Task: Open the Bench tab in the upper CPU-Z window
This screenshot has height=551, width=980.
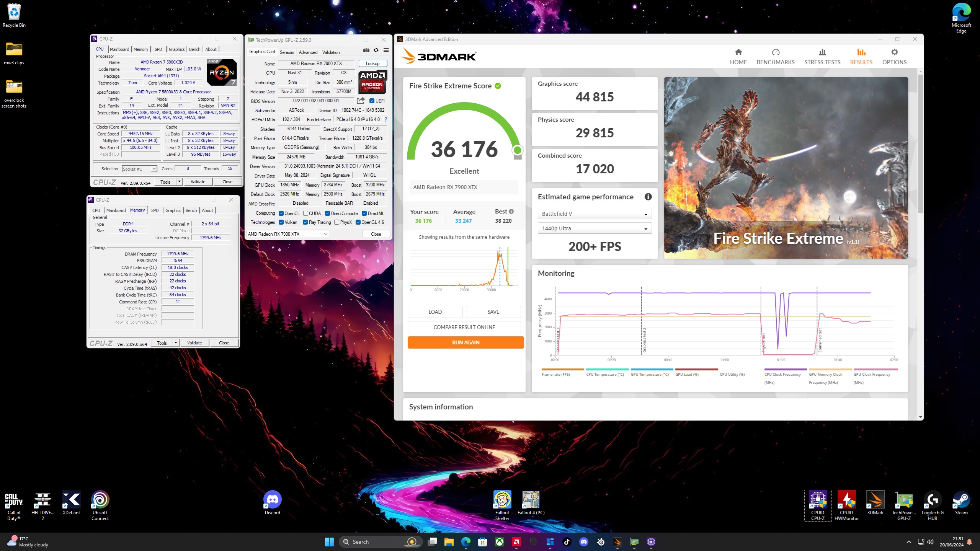Action: (x=194, y=49)
